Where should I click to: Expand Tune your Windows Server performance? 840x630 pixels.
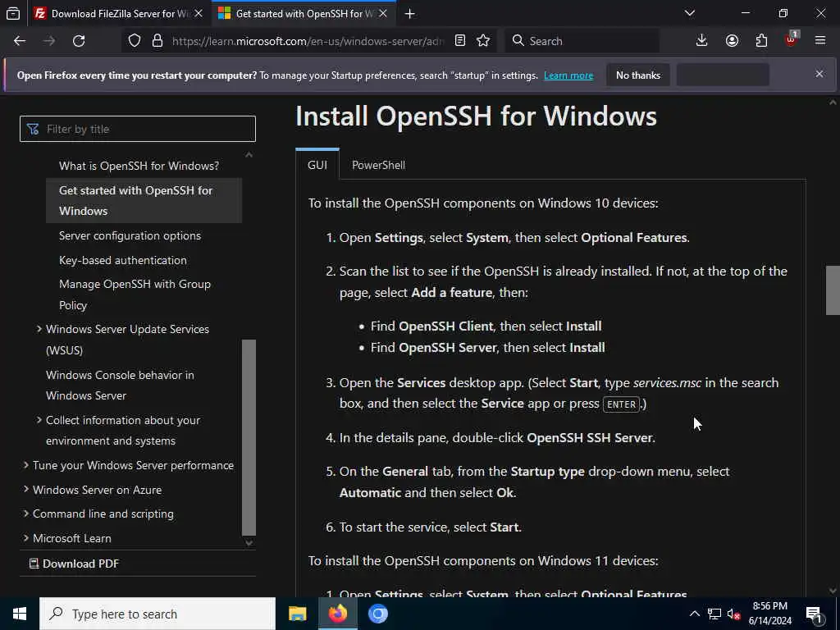pyautogui.click(x=25, y=465)
